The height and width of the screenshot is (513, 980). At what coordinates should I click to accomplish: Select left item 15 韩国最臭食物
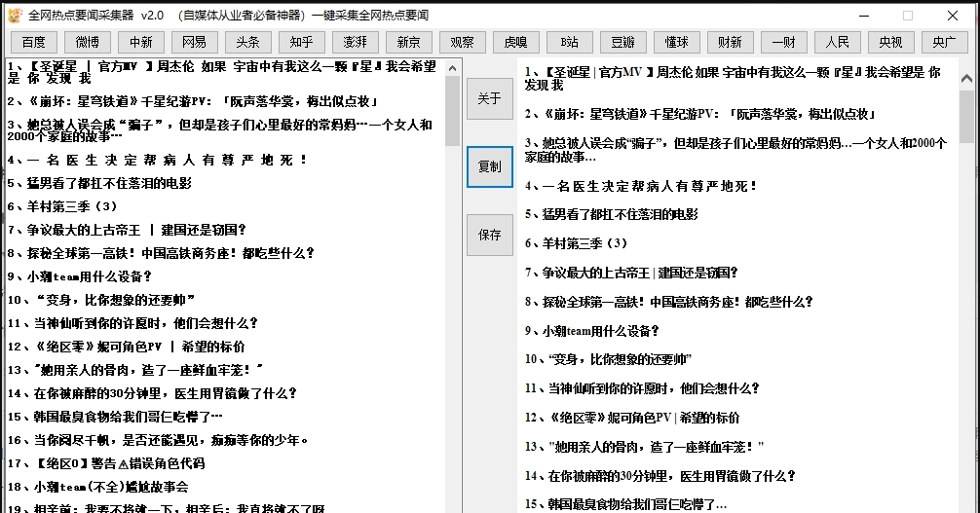[x=115, y=417]
